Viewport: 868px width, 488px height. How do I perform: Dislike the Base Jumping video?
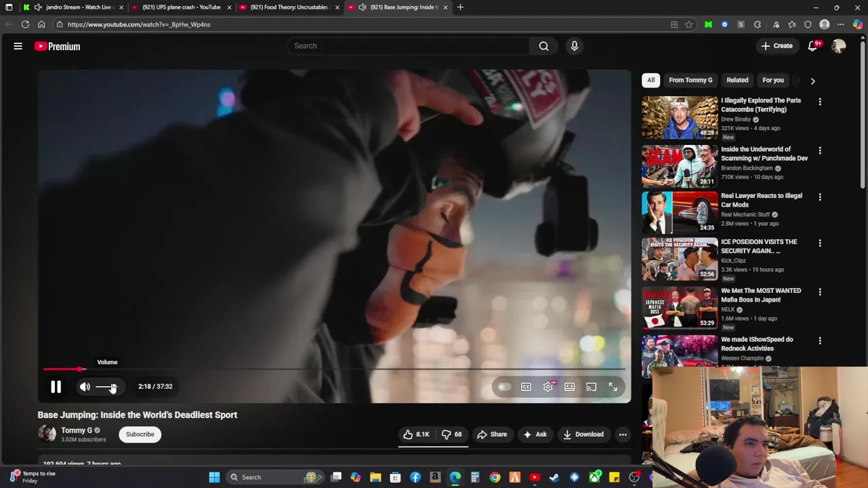tap(452, 434)
